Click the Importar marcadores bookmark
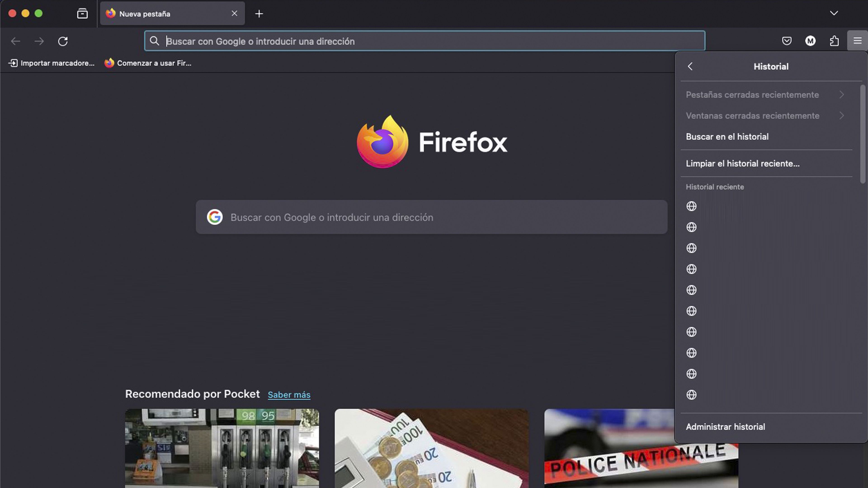The width and height of the screenshot is (868, 488). pyautogui.click(x=51, y=63)
